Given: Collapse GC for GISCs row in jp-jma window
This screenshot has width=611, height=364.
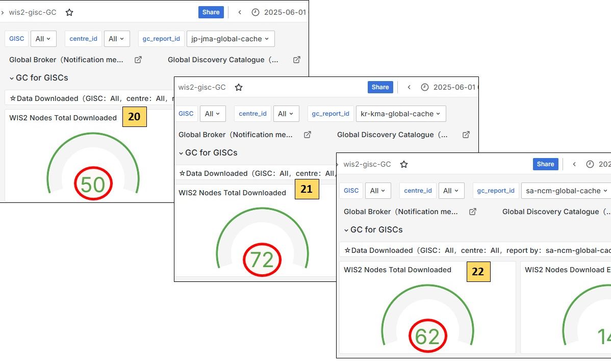Looking at the screenshot, I should pyautogui.click(x=12, y=78).
